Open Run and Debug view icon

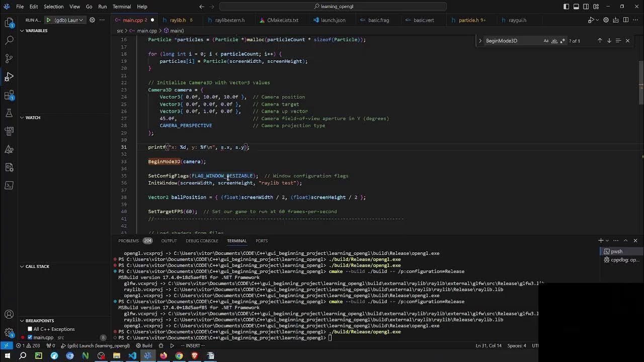click(x=9, y=76)
